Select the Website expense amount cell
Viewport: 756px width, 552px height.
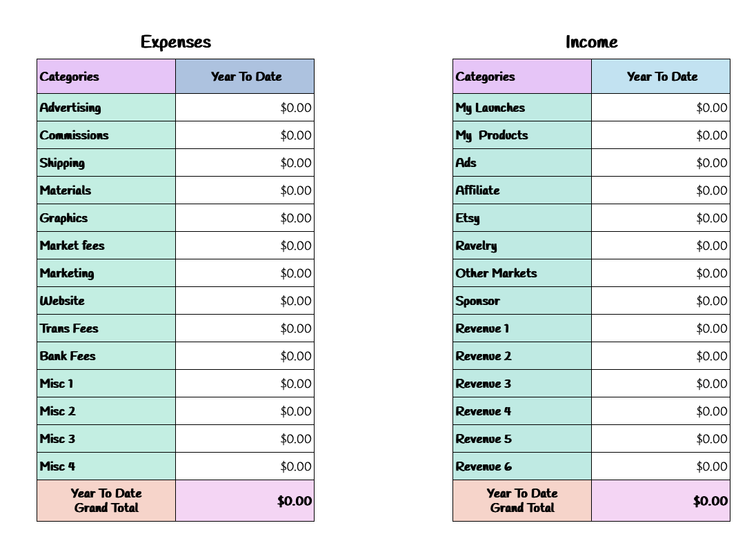click(245, 301)
